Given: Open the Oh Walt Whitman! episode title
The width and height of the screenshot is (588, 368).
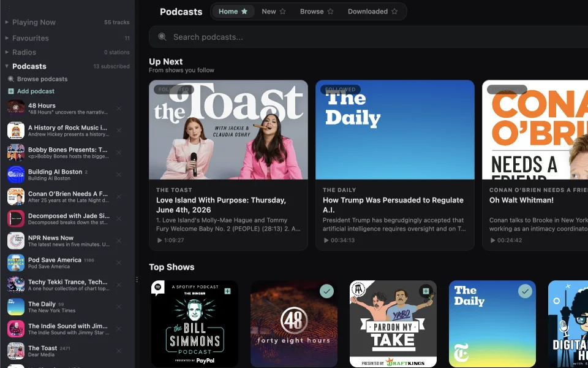Looking at the screenshot, I should 521,200.
